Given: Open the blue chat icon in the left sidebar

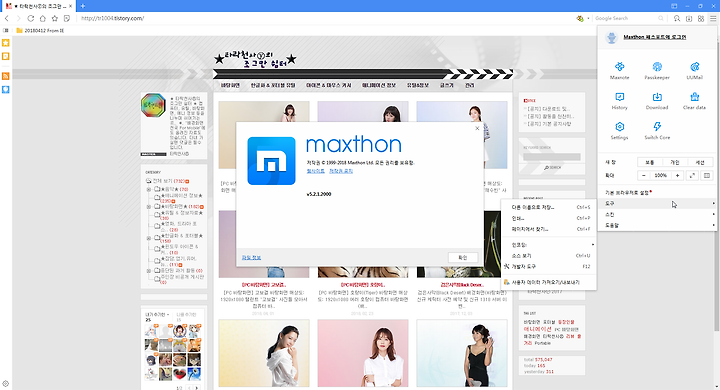Looking at the screenshot, I should pyautogui.click(x=6, y=90).
